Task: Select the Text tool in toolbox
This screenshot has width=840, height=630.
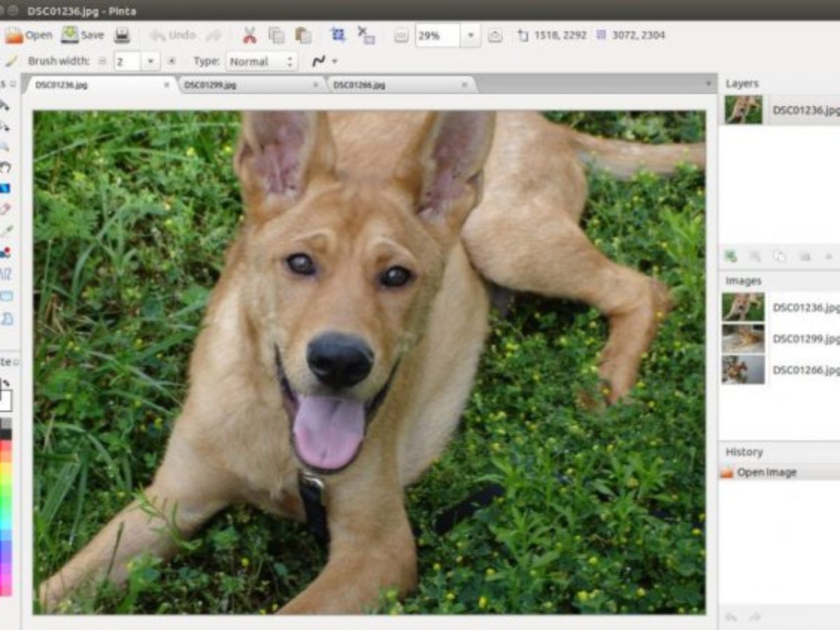Action: click(5, 272)
